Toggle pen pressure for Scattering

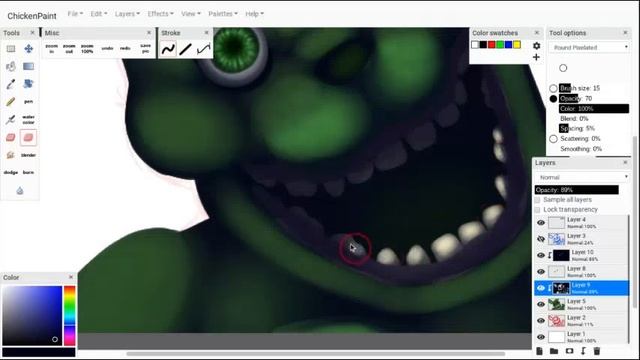553,139
